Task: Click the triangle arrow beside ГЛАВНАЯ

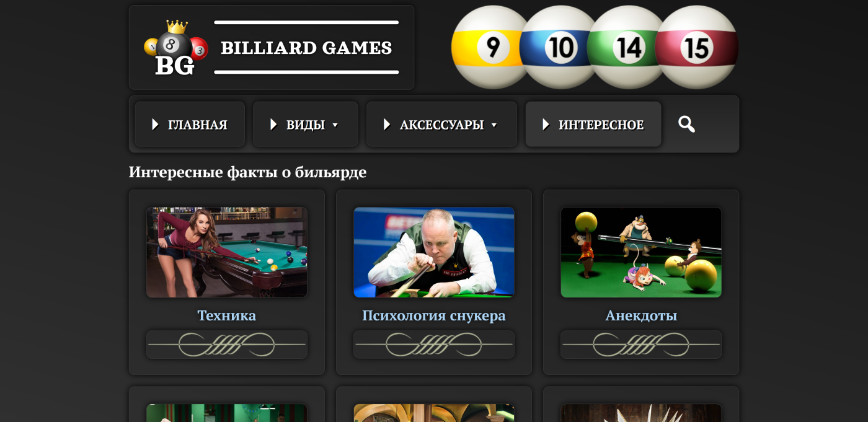Action: pos(156,125)
